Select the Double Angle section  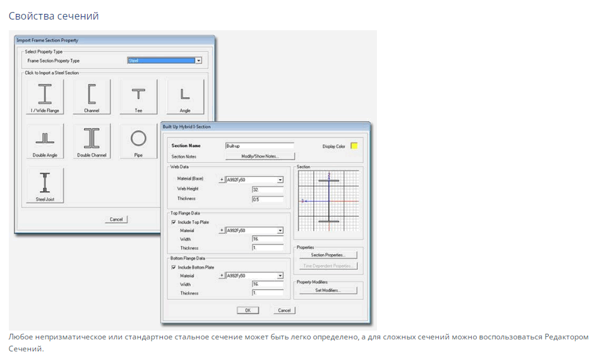tap(45, 141)
